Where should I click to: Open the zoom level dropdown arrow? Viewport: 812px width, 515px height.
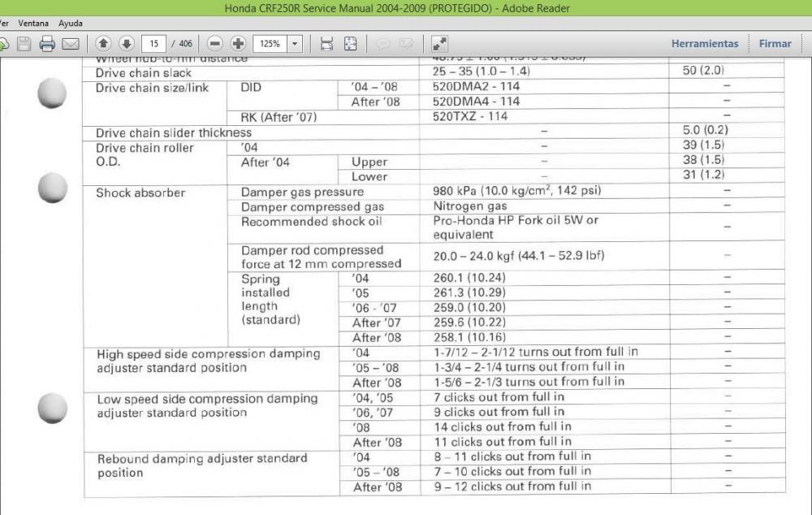pos(294,44)
